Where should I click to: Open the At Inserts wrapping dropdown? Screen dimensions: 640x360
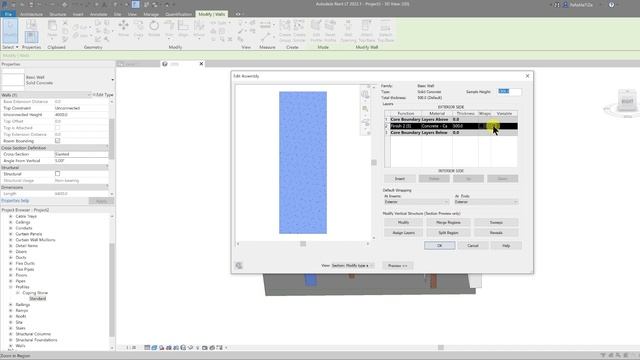pyautogui.click(x=416, y=202)
